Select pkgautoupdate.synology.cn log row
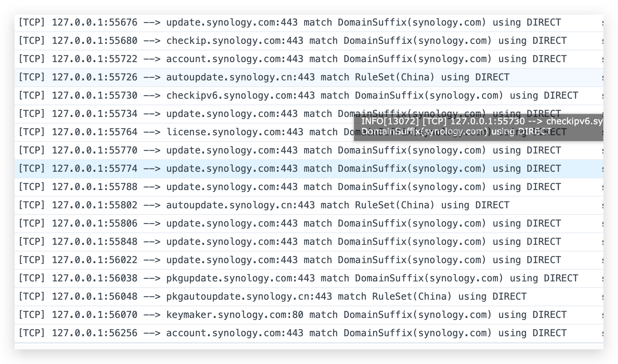The width and height of the screenshot is (618, 364). [309, 297]
